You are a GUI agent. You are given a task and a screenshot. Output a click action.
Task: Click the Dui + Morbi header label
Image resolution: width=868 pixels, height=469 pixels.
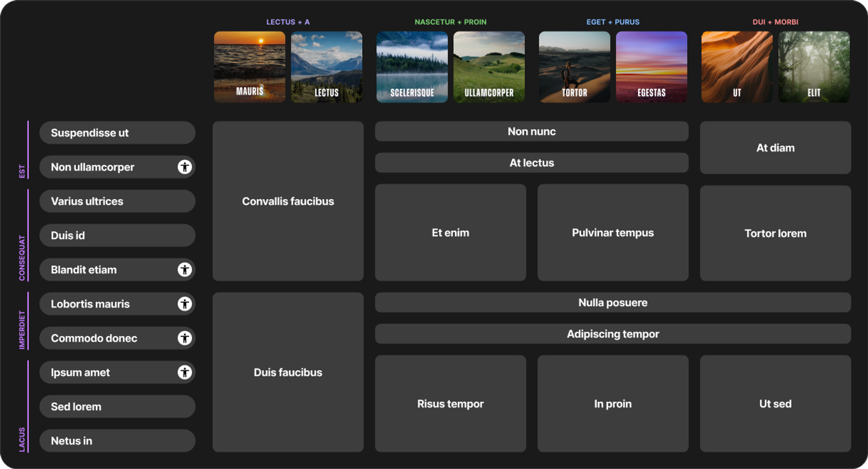(x=775, y=22)
